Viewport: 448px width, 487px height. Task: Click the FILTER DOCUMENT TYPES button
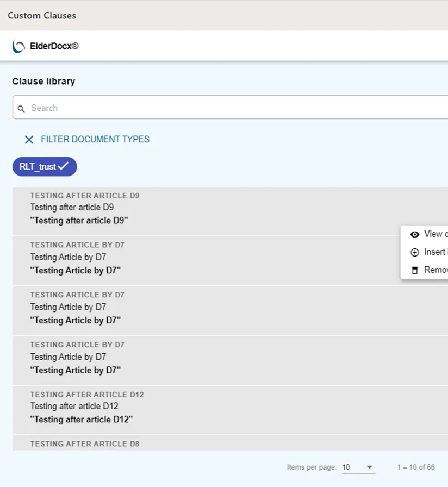95,140
